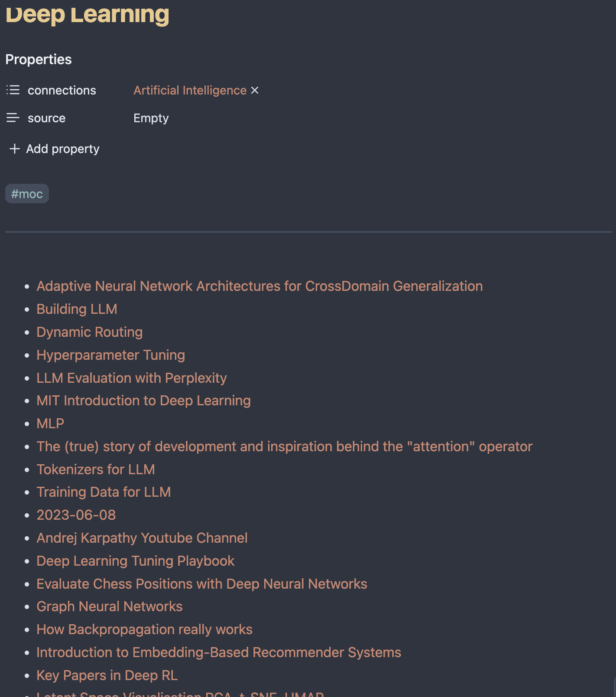The width and height of the screenshot is (616, 697).
Task: Click the source property text icon
Action: tap(13, 118)
